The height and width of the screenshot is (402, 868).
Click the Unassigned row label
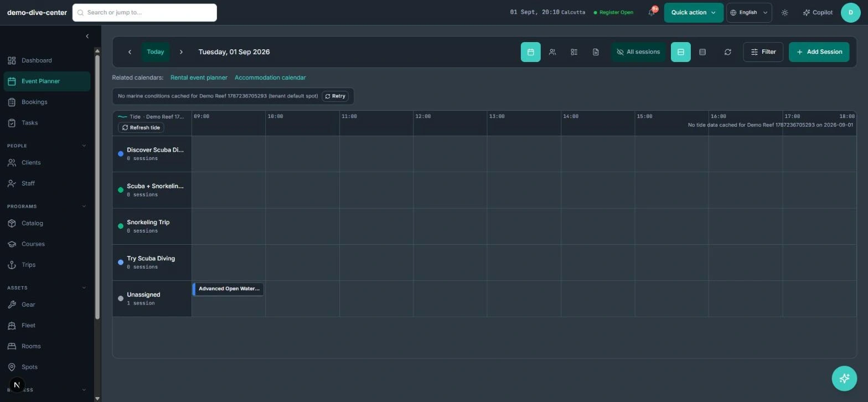(143, 295)
